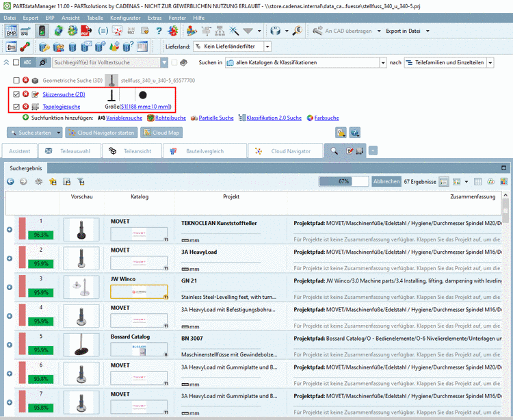Toggle the ABC text search mode button
This screenshot has height=420, width=513.
[28, 62]
